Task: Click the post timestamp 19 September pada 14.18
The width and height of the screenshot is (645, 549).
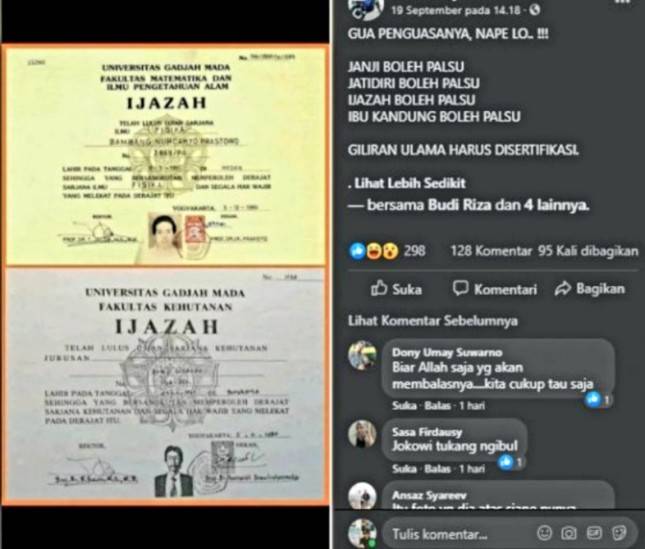Action: pos(456,10)
